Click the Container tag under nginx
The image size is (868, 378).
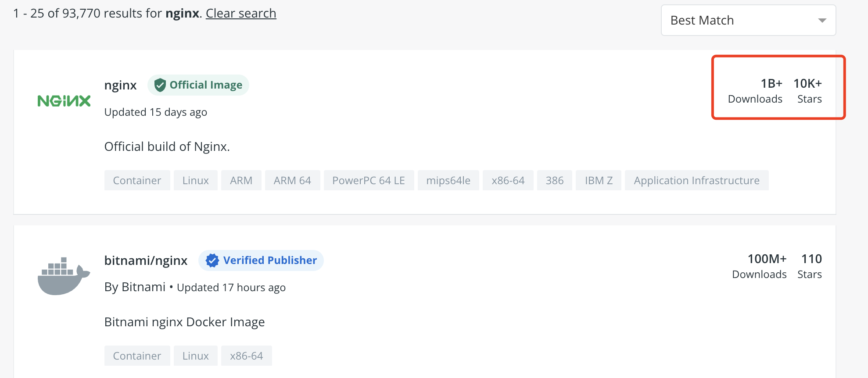(x=137, y=181)
